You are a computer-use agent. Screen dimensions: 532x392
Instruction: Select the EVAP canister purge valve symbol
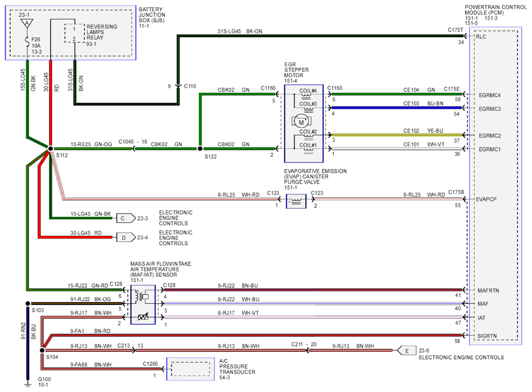click(296, 201)
